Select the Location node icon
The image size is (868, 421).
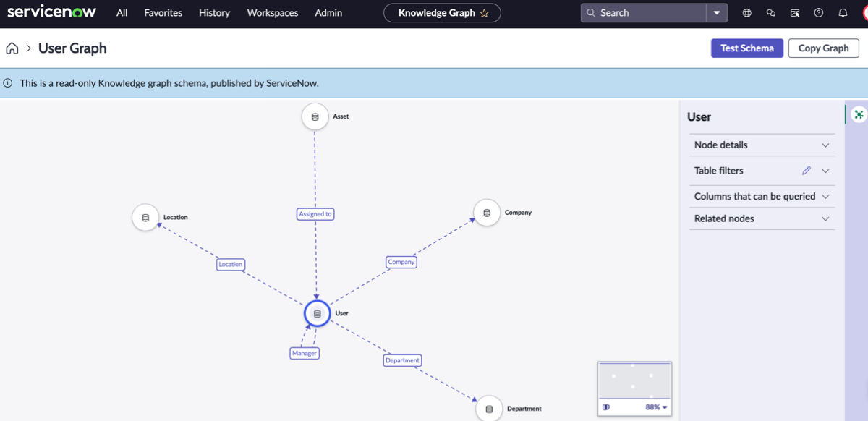point(145,218)
